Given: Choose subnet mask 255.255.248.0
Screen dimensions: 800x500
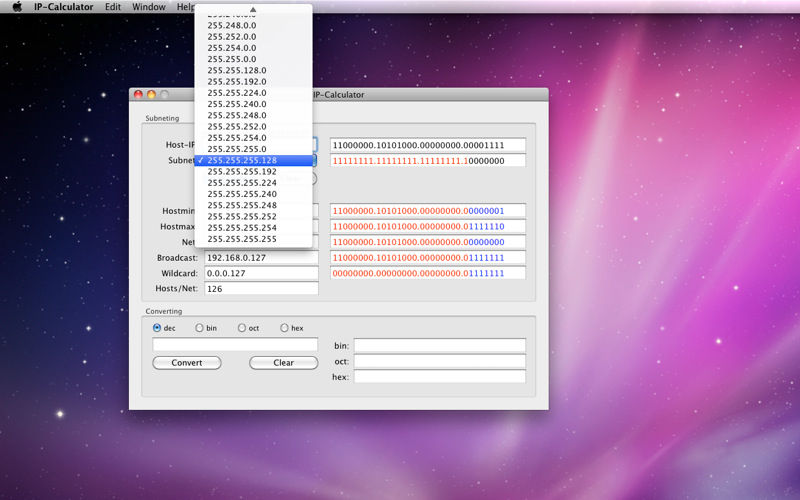Looking at the screenshot, I should [x=254, y=115].
